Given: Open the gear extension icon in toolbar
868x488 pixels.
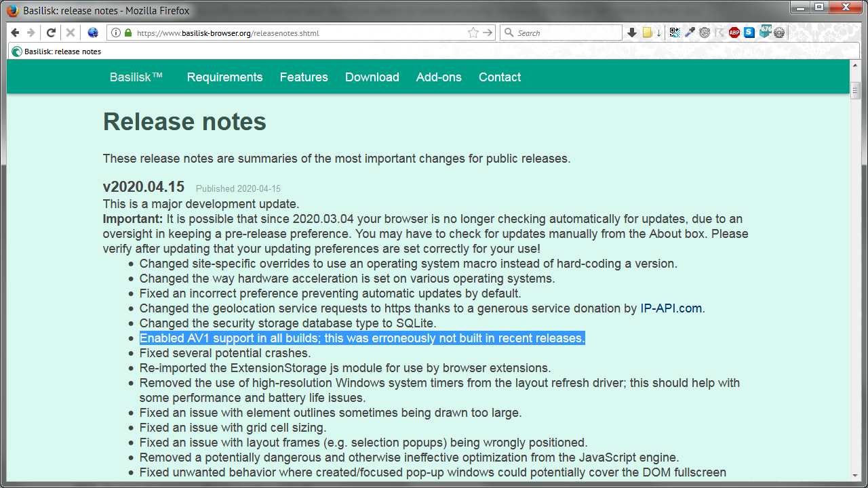Looking at the screenshot, I should pos(779,33).
